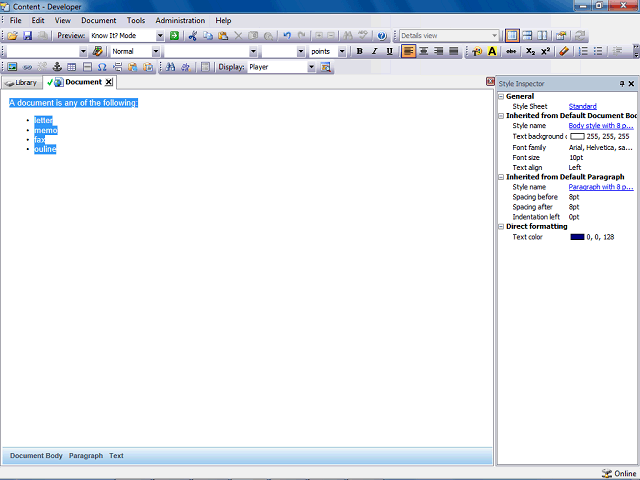Open the Body style with 8 p... link

coord(601,126)
